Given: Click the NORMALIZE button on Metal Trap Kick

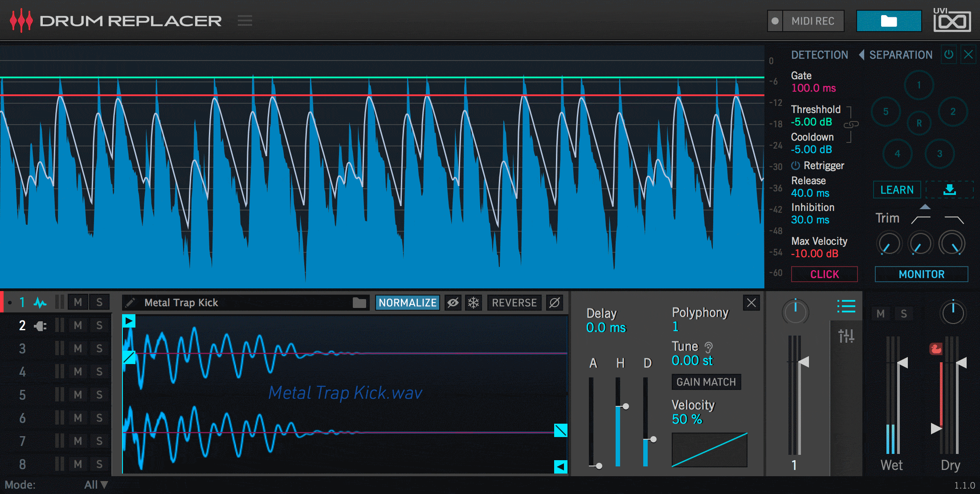Looking at the screenshot, I should pos(405,303).
